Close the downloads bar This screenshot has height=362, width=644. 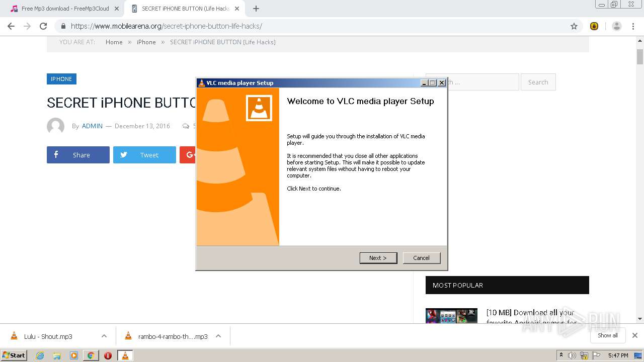point(635,335)
